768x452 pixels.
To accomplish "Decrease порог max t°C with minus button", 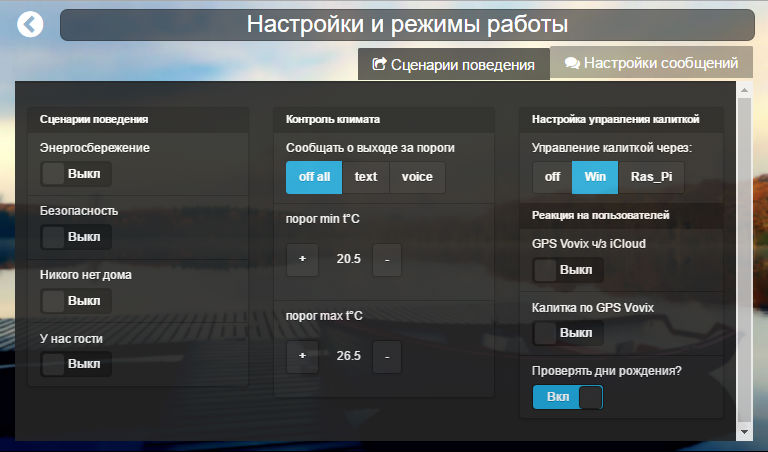I will [x=387, y=357].
